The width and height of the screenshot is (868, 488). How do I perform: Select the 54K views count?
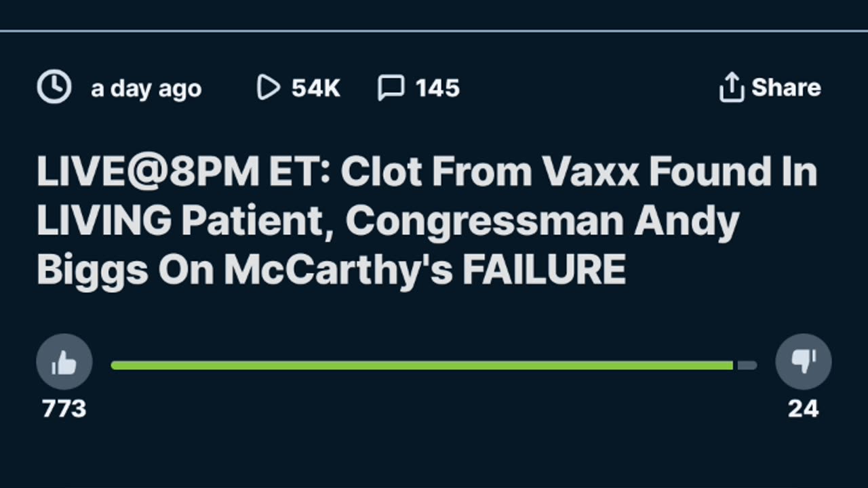pos(316,88)
